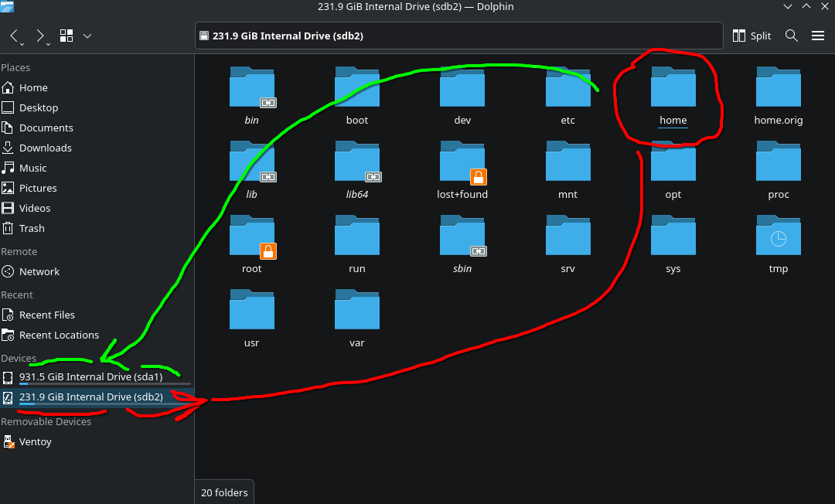Open the usr folder
Screen dimensions: 835x504
point(252,318)
